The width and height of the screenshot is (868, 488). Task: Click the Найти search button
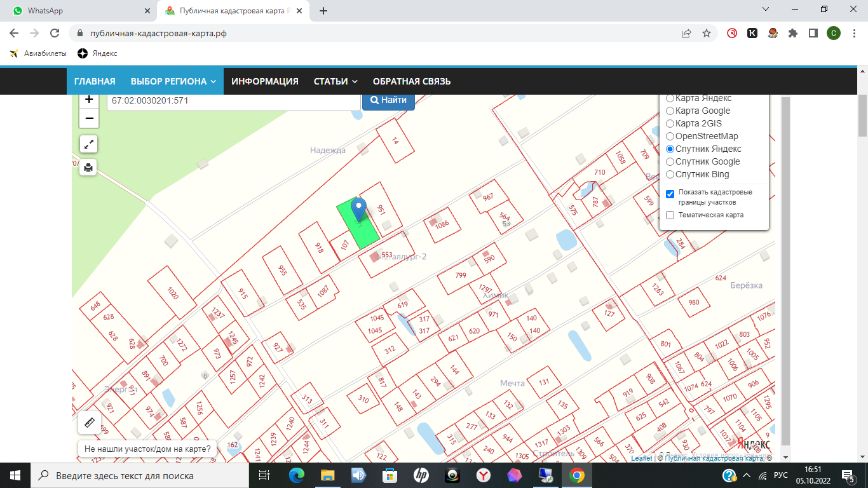(x=388, y=100)
